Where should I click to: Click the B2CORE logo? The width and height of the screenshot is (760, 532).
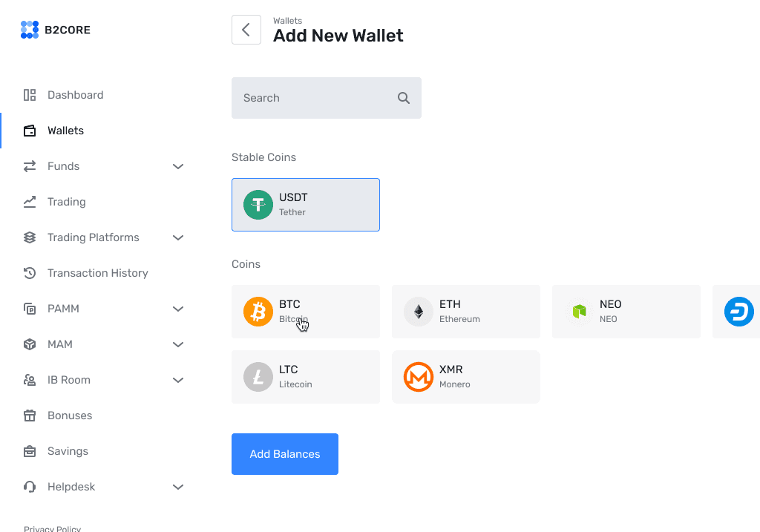tap(56, 30)
